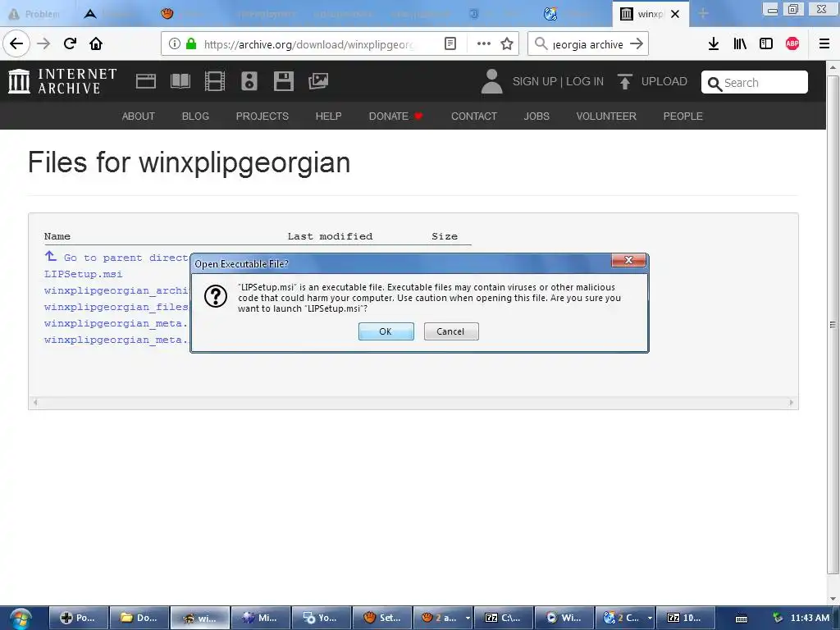This screenshot has width=840, height=630.
Task: Click the archive.org address in the URL bar
Action: point(308,44)
